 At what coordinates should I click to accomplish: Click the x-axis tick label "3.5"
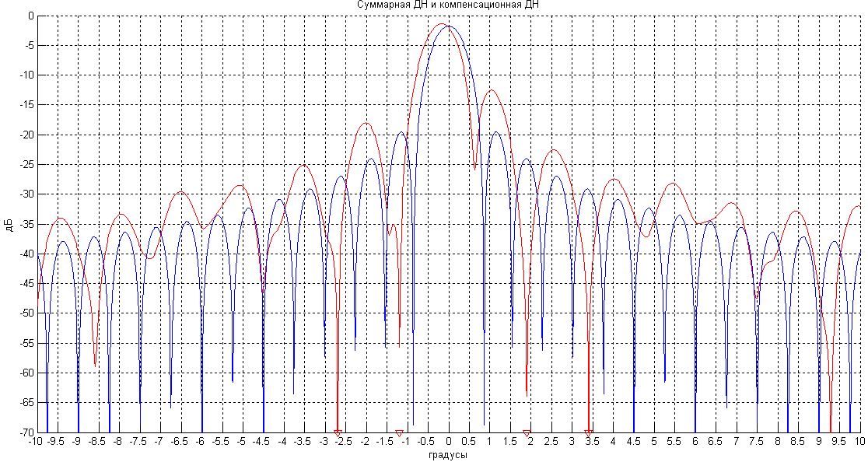[x=592, y=442]
